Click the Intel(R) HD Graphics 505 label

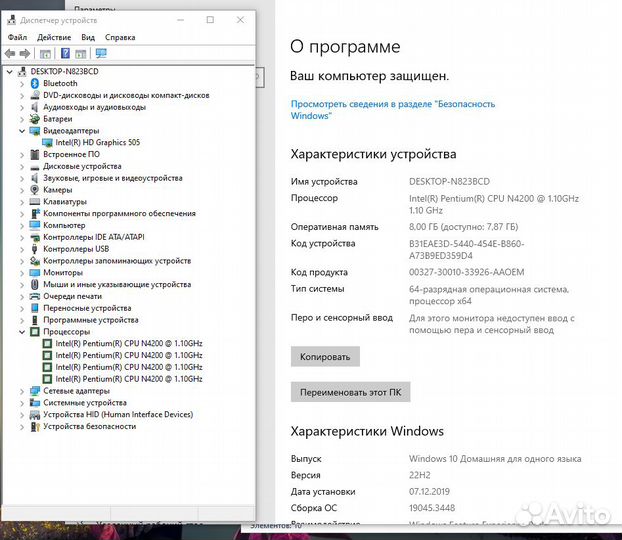coord(98,142)
